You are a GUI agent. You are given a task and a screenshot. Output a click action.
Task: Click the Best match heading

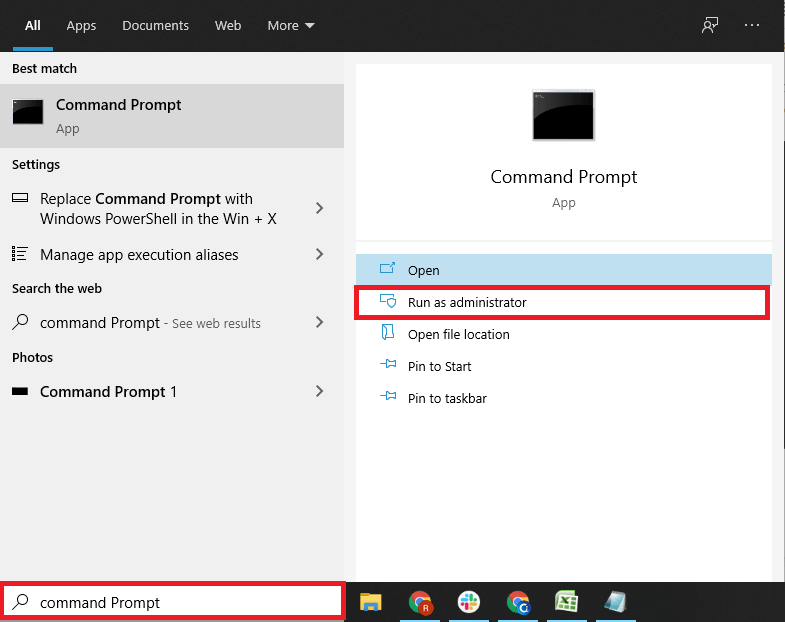(x=45, y=69)
